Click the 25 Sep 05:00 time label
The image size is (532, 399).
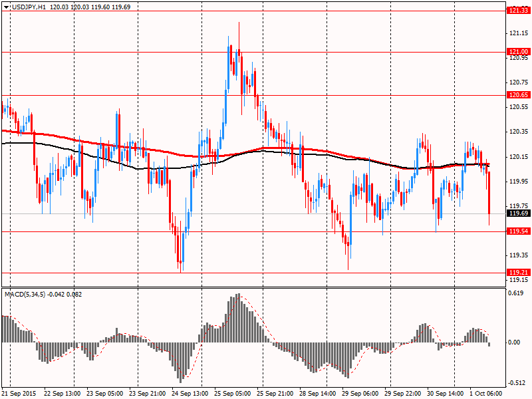pos(232,394)
